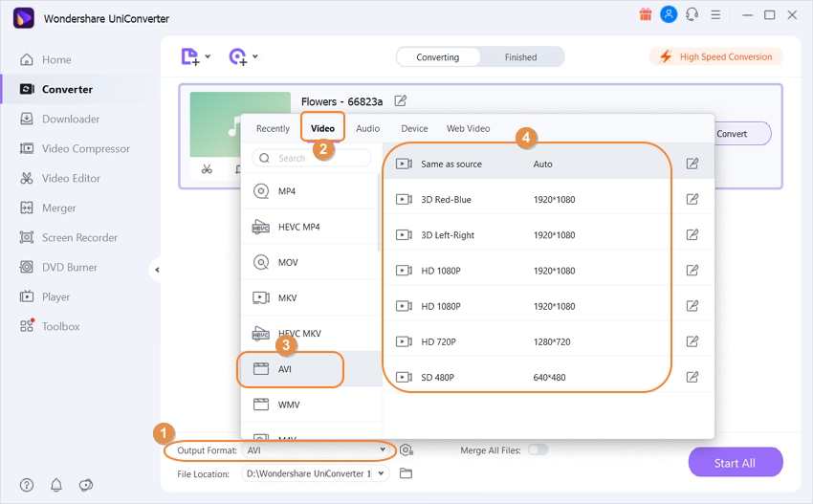
Task: Show the Converting list tab
Action: (x=438, y=57)
